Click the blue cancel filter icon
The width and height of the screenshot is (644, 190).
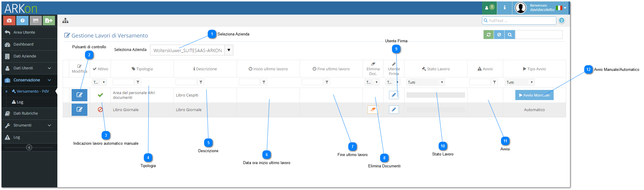(499, 35)
